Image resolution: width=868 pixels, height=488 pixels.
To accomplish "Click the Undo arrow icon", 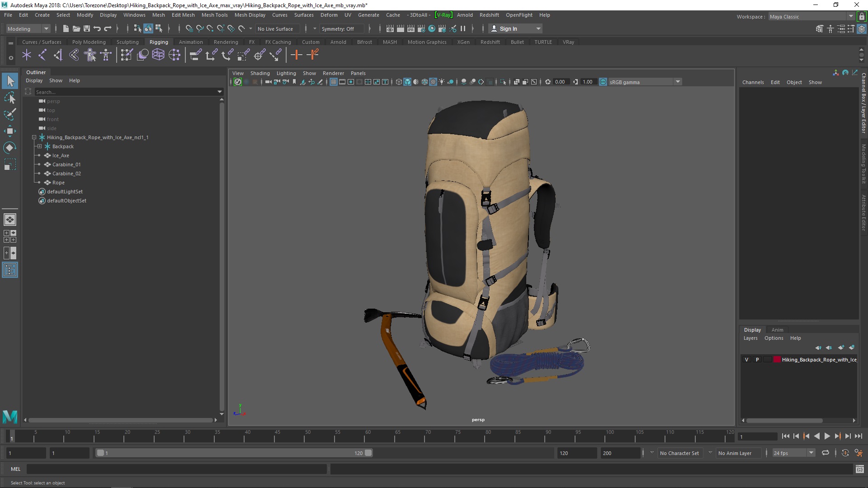I will (x=97, y=28).
